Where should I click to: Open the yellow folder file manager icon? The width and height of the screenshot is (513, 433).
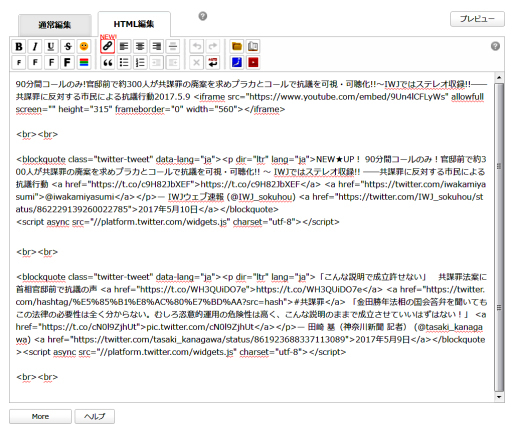point(237,46)
